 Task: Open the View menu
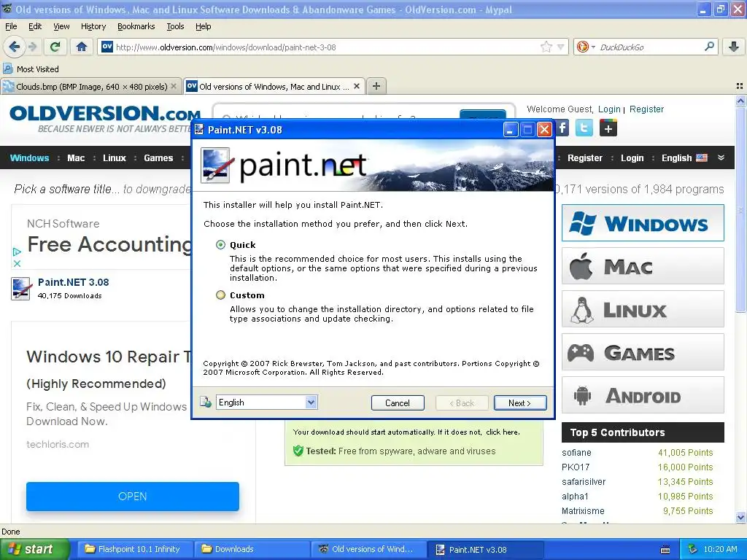(61, 26)
